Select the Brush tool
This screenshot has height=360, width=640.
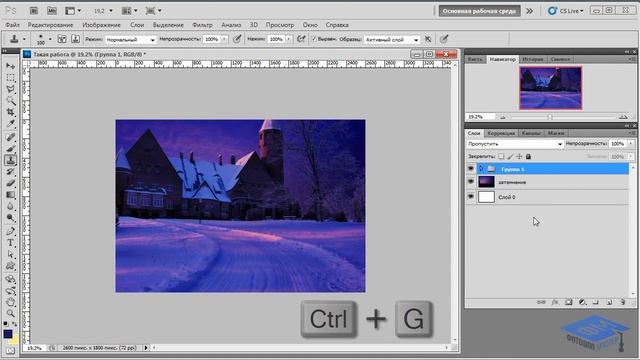click(x=11, y=148)
